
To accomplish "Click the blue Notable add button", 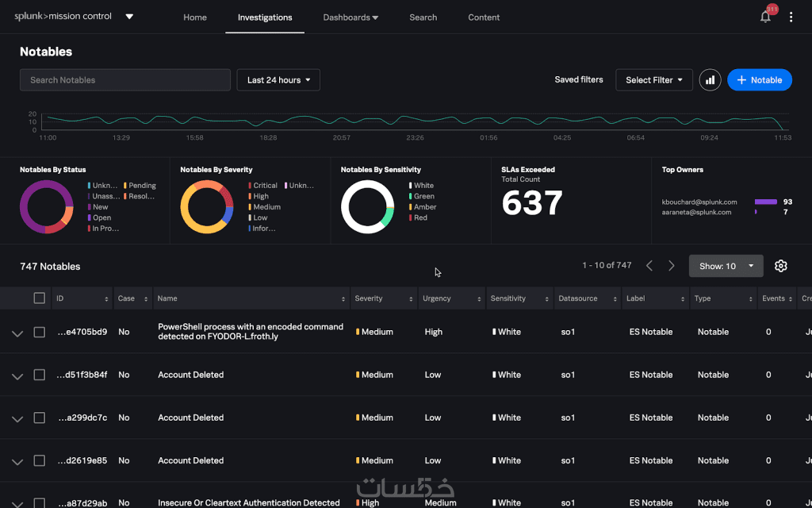I will tap(759, 80).
